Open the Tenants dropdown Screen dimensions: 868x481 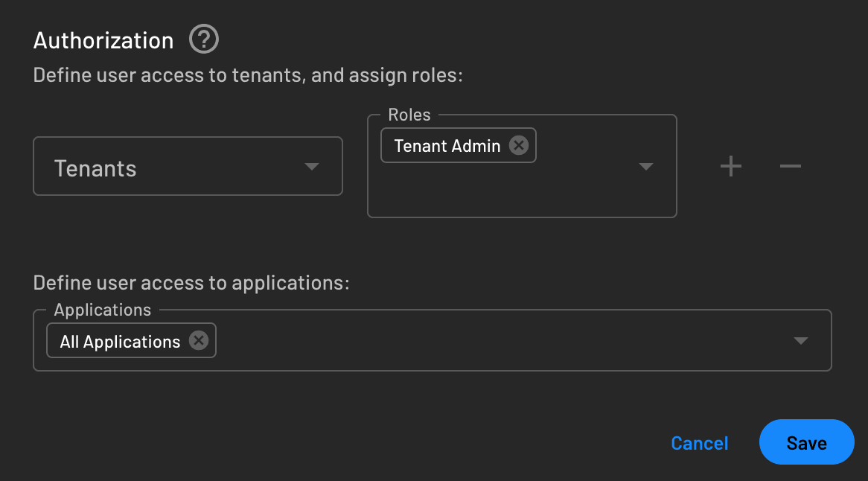tap(188, 166)
